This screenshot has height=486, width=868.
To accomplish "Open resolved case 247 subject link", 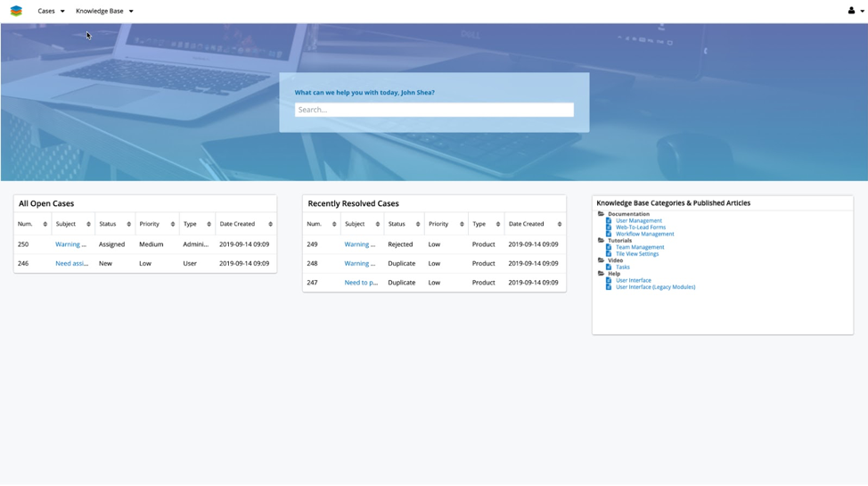I will [361, 283].
